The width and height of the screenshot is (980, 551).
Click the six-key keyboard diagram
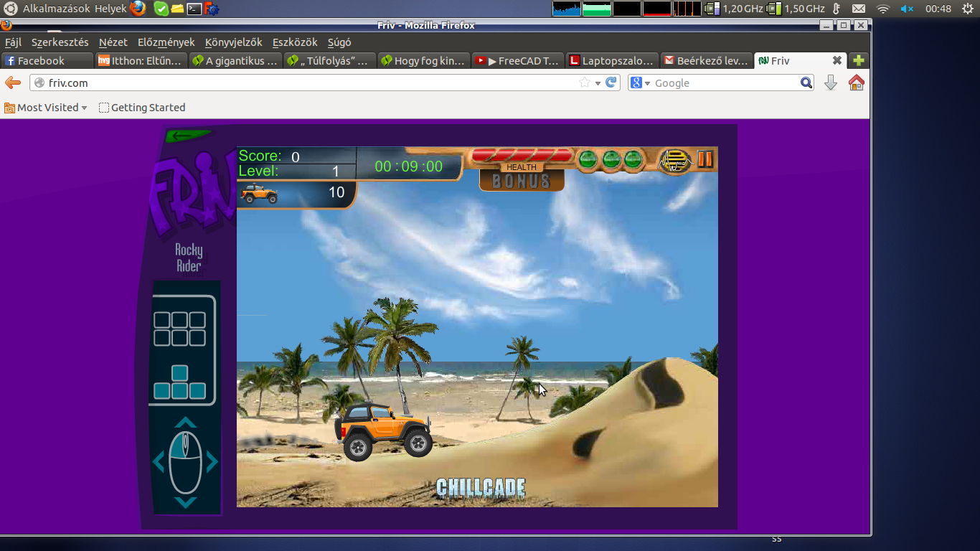pyautogui.click(x=179, y=329)
